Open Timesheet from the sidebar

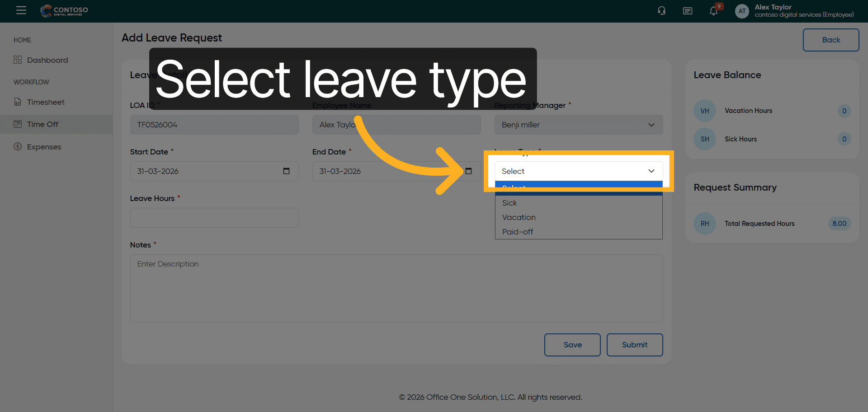coord(45,102)
